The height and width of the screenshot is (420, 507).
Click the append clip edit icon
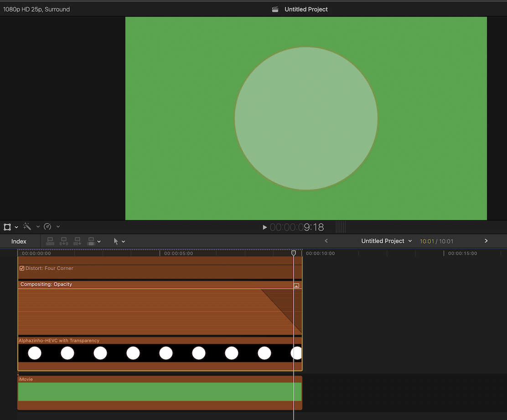tap(78, 241)
